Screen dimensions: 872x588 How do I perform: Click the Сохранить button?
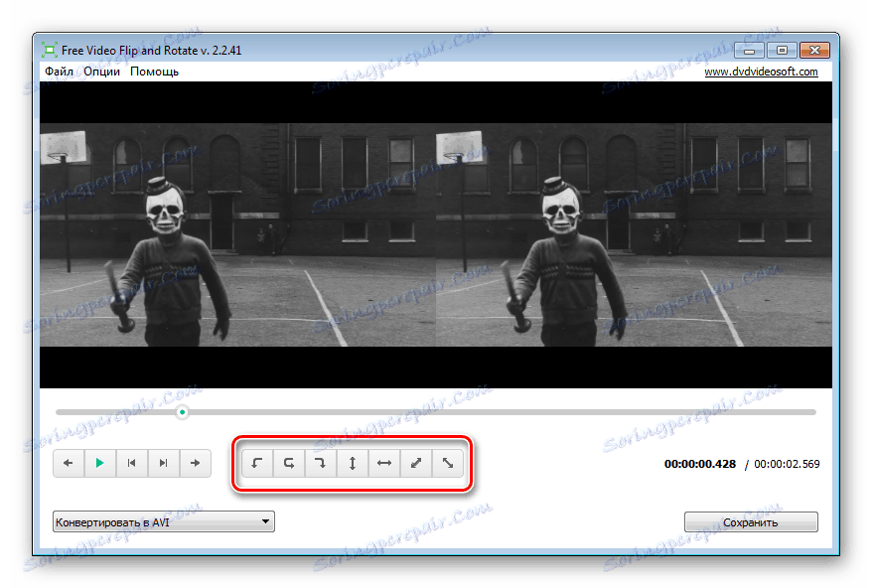751,521
